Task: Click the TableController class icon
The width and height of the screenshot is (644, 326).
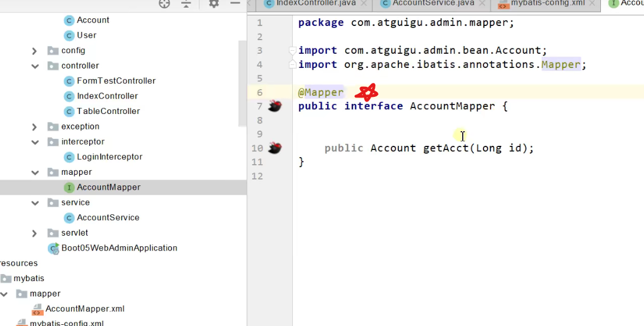Action: tap(69, 112)
